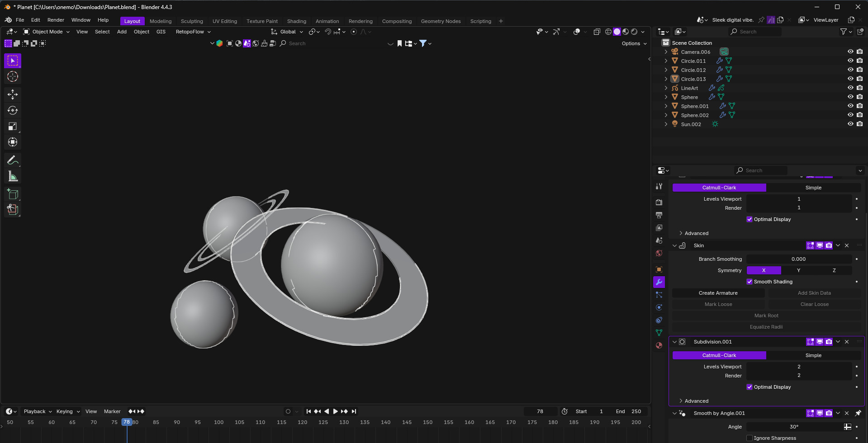Viewport: 868px width, 443px height.
Task: Open the Material properties tab
Action: coord(659,345)
